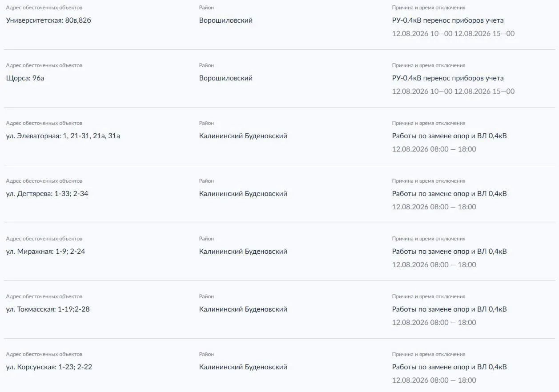
Task: Click the outage reason for ул. Миражная
Action: (x=449, y=252)
